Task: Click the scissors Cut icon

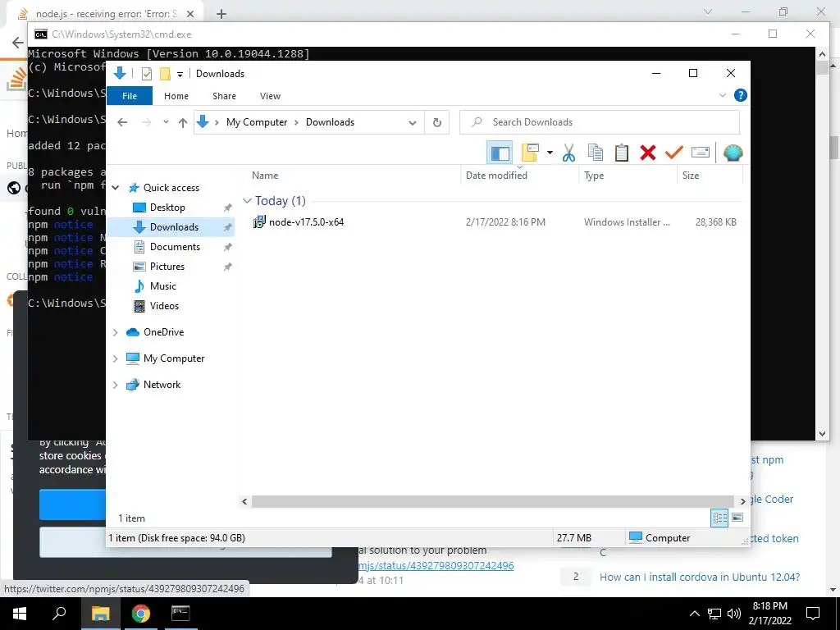Action: (568, 153)
